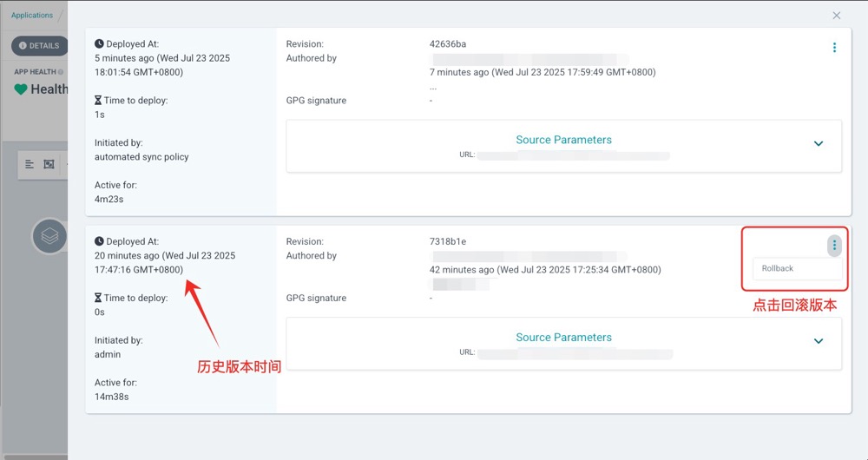Click revision hash 42636ba
Screen dimensions: 868x460
448,44
